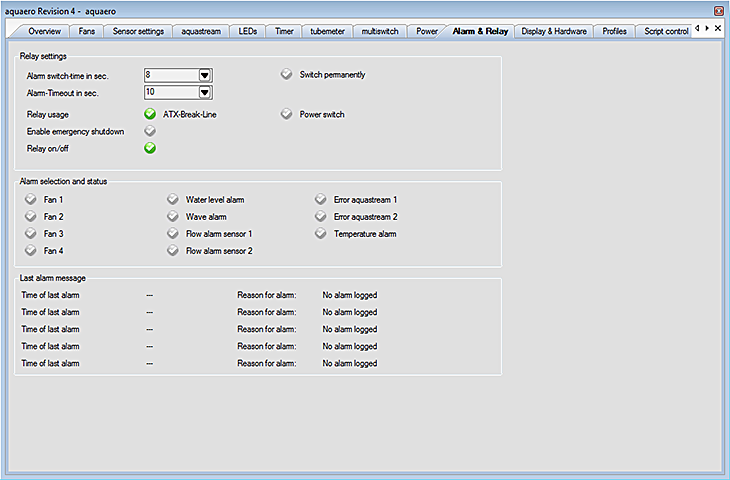Select Power switch relay usage
This screenshot has height=480, width=730.
(x=287, y=114)
